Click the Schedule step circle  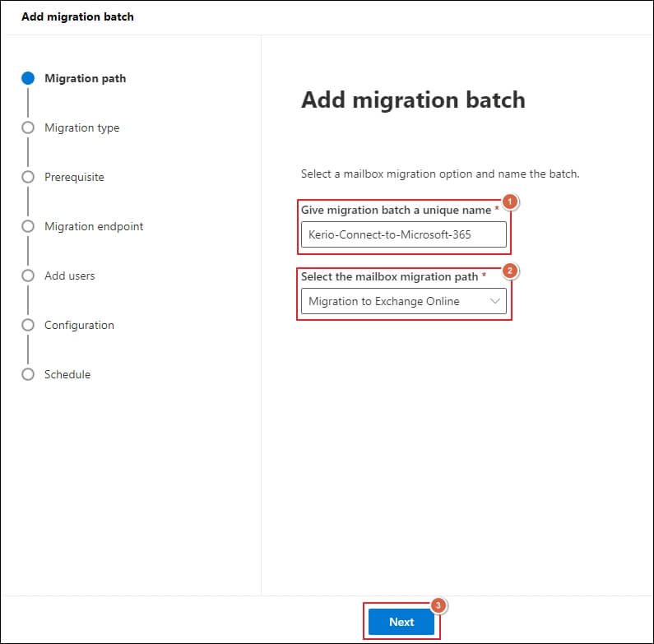[x=28, y=374]
